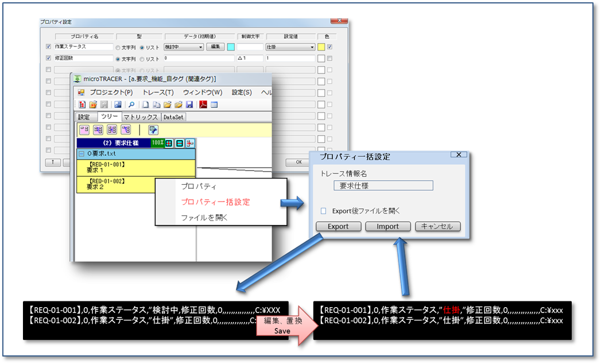
Task: Click the Import button
Action: point(387,226)
